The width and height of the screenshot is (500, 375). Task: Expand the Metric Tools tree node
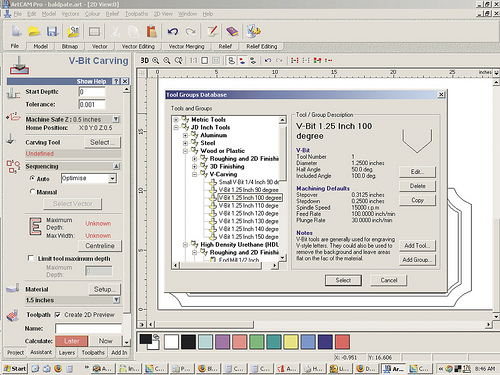click(176, 119)
